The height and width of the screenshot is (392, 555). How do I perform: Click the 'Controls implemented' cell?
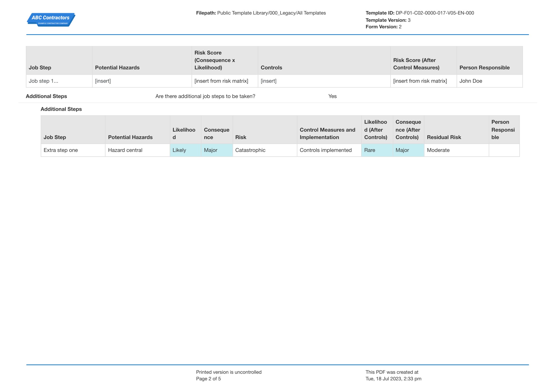[x=329, y=150]
